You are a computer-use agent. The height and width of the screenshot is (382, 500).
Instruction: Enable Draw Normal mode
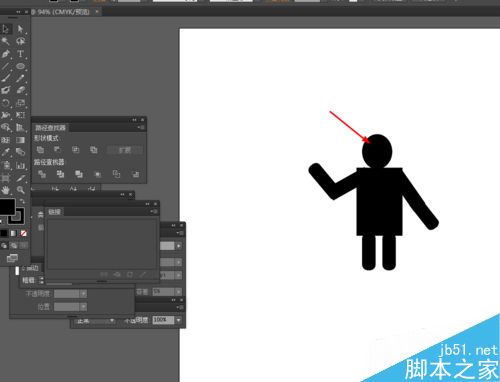pyautogui.click(x=4, y=246)
